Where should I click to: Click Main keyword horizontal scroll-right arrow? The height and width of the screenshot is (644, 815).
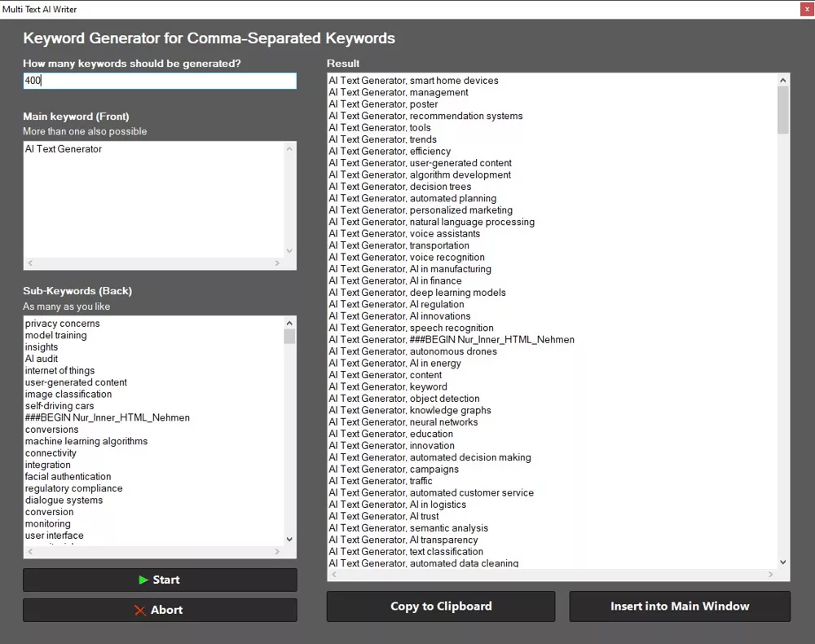pos(277,263)
